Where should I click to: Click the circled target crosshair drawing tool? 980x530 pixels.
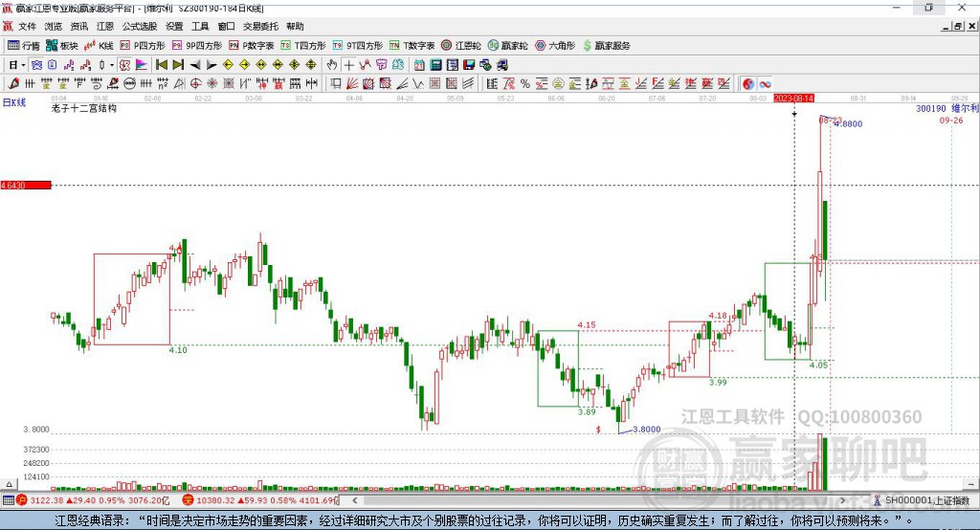[195, 84]
